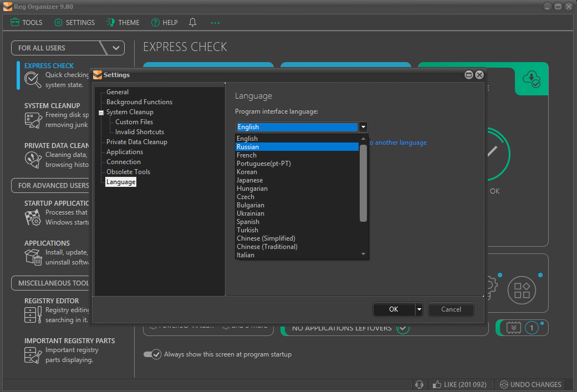The width and height of the screenshot is (577, 392).
Task: Select Language in the settings tree
Action: click(x=121, y=182)
